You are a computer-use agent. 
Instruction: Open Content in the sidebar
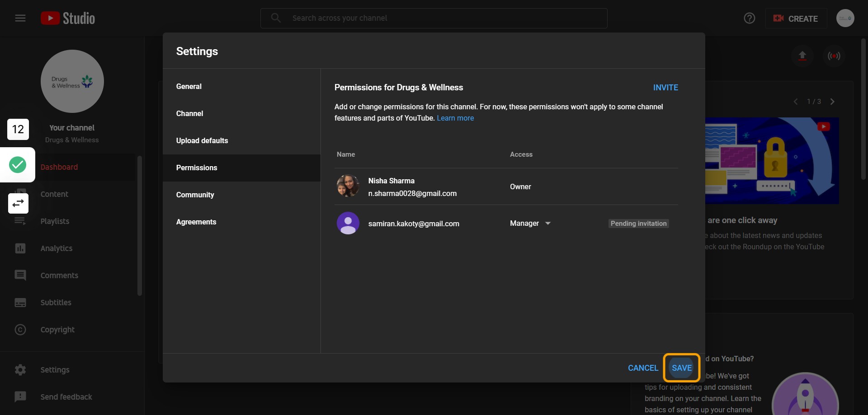(x=69, y=194)
